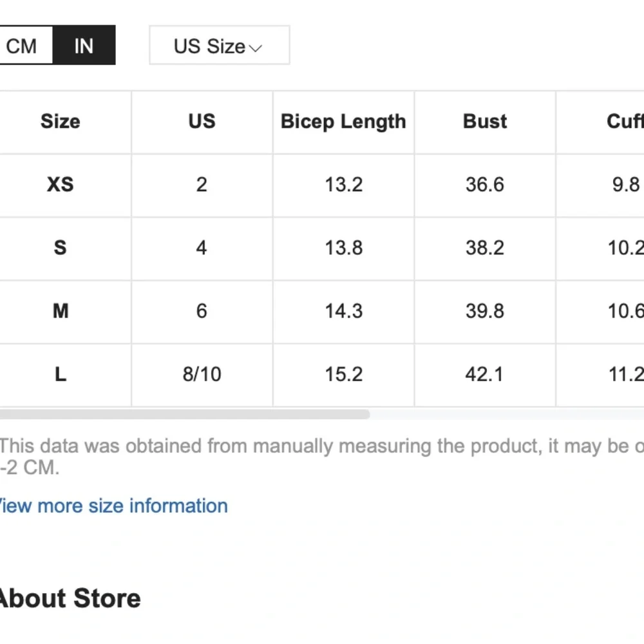Open the US Size dropdown

coord(219,46)
